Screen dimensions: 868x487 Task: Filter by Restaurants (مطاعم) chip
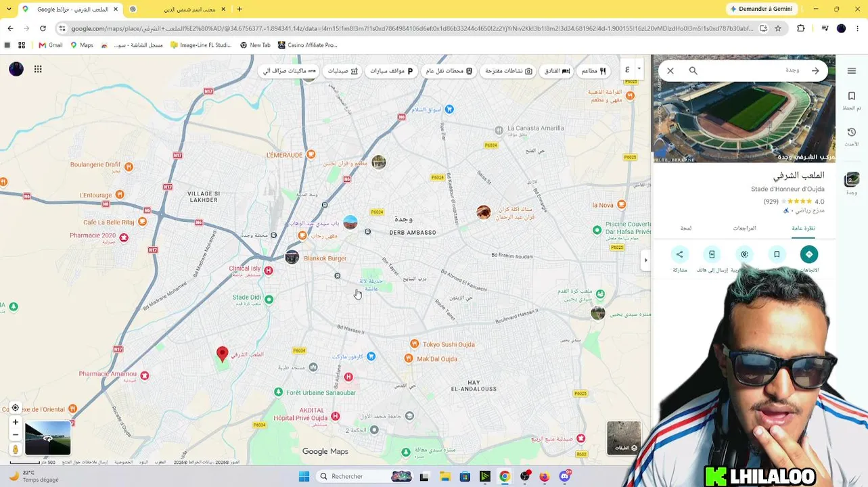click(x=593, y=71)
